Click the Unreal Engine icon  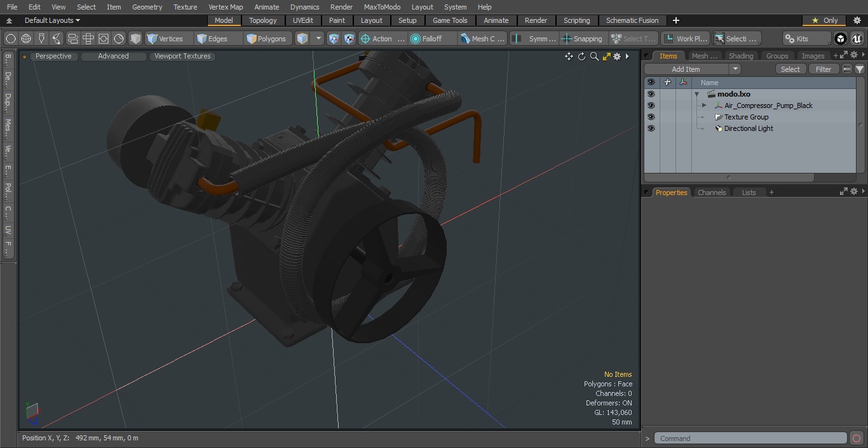point(857,39)
